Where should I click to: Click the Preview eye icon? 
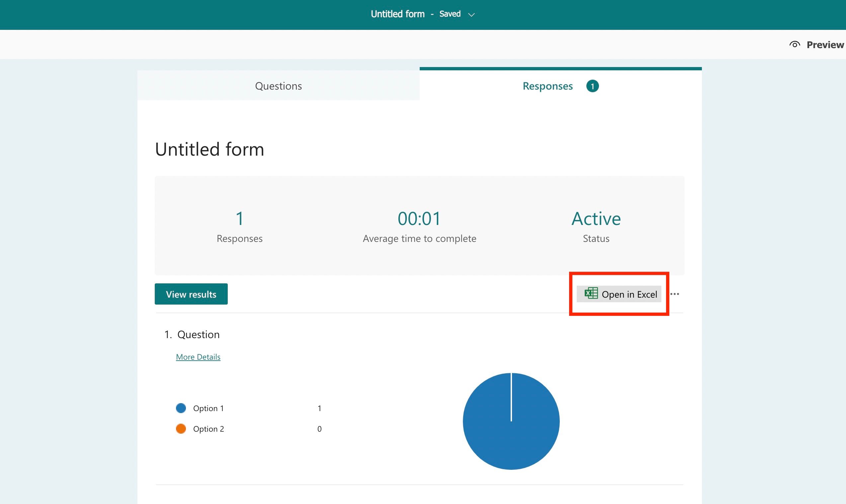795,44
